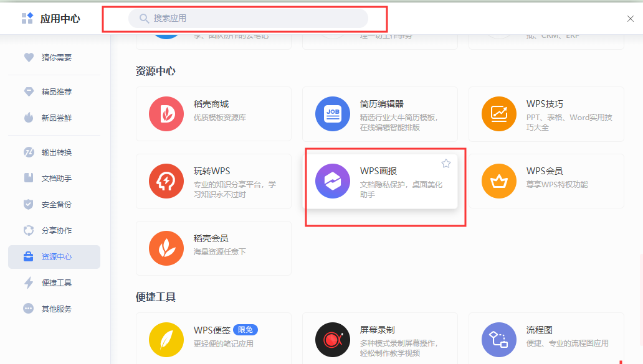Click the heart icon beside 猜你需要
Viewport: 643px width, 364px height.
tap(29, 57)
